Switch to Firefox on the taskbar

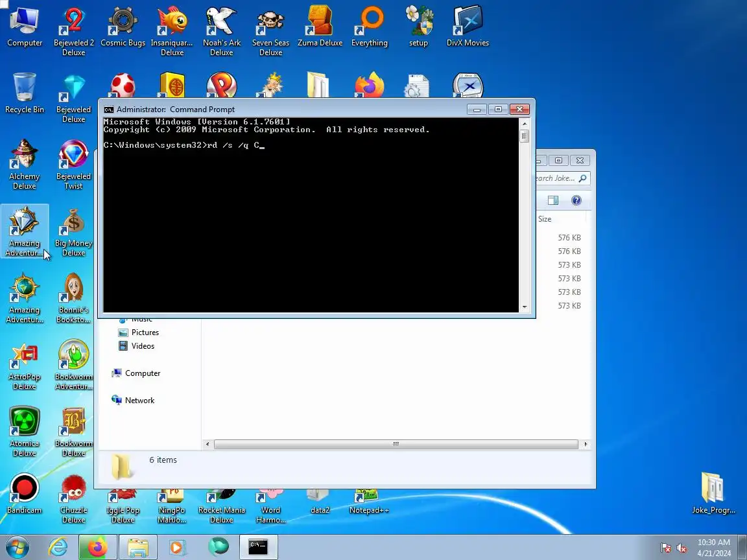tap(98, 547)
